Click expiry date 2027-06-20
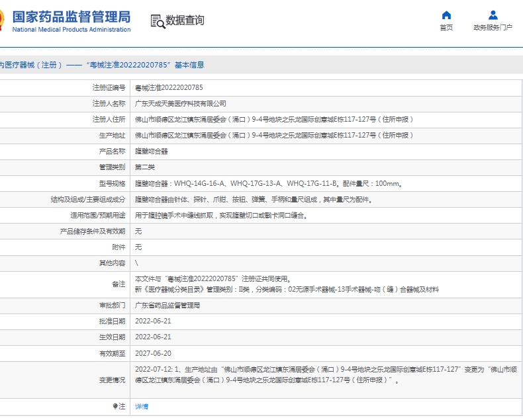523x420 pixels. (x=153, y=353)
